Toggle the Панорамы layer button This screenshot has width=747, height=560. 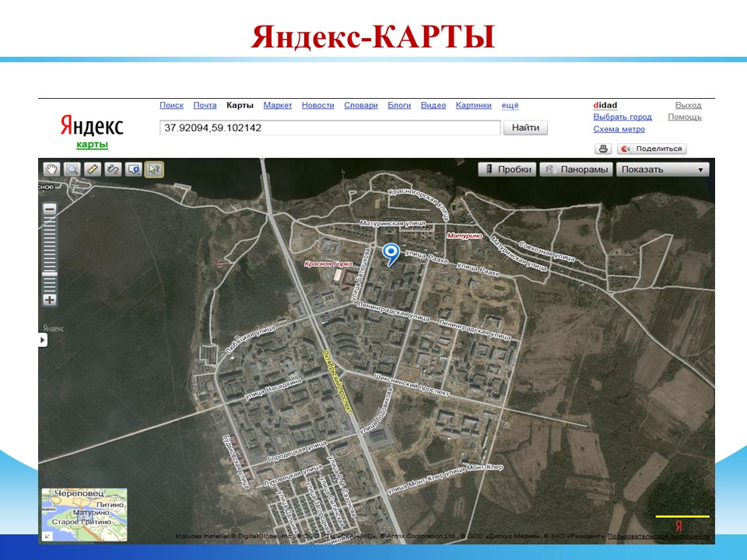(577, 170)
